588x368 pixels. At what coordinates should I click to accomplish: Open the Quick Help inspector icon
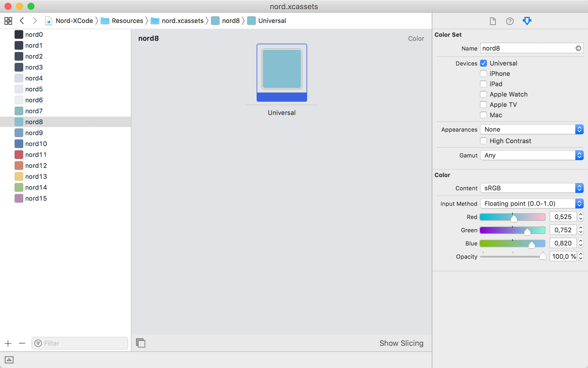click(x=509, y=21)
